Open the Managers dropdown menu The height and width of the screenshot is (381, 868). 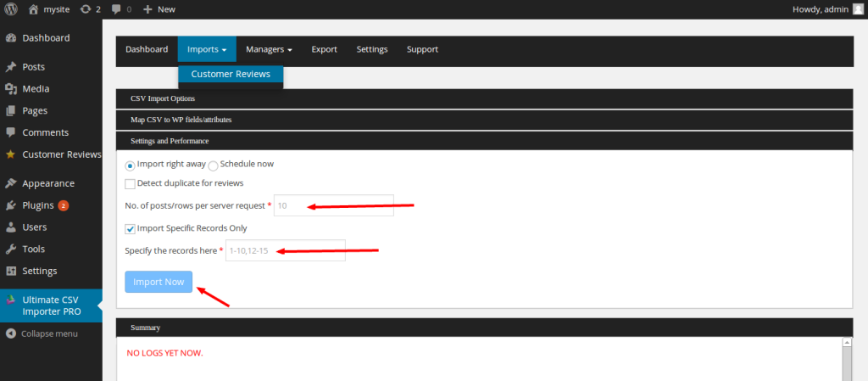(269, 49)
